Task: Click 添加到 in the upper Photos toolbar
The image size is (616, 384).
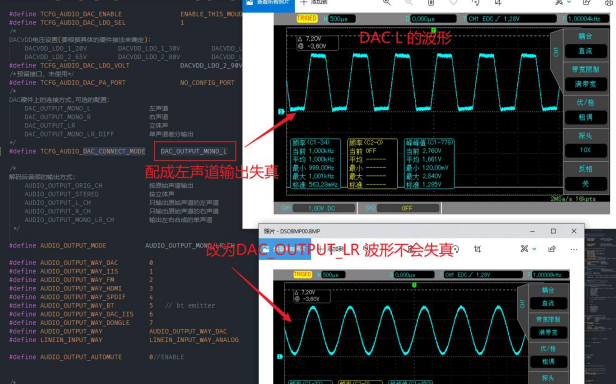Action: 314,2
